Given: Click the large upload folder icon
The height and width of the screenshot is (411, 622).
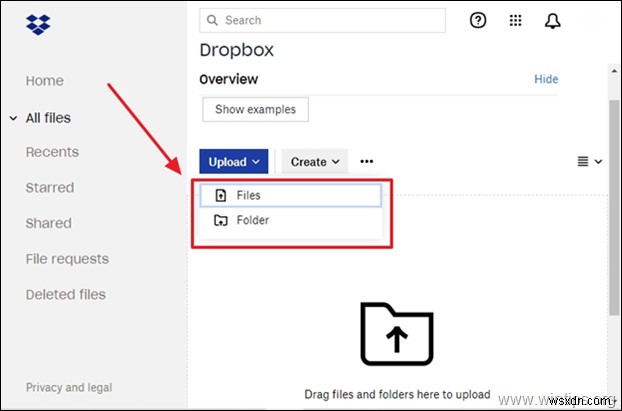Looking at the screenshot, I should 397,334.
